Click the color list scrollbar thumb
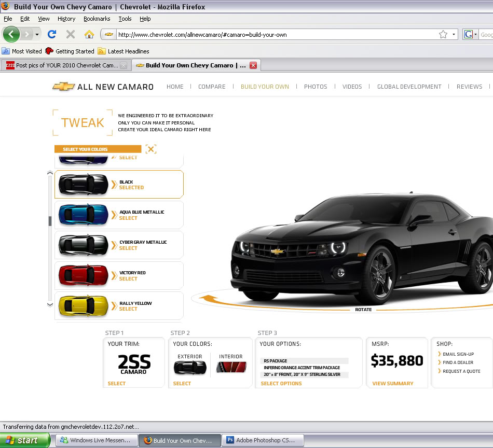The image size is (493, 448). pyautogui.click(x=50, y=221)
